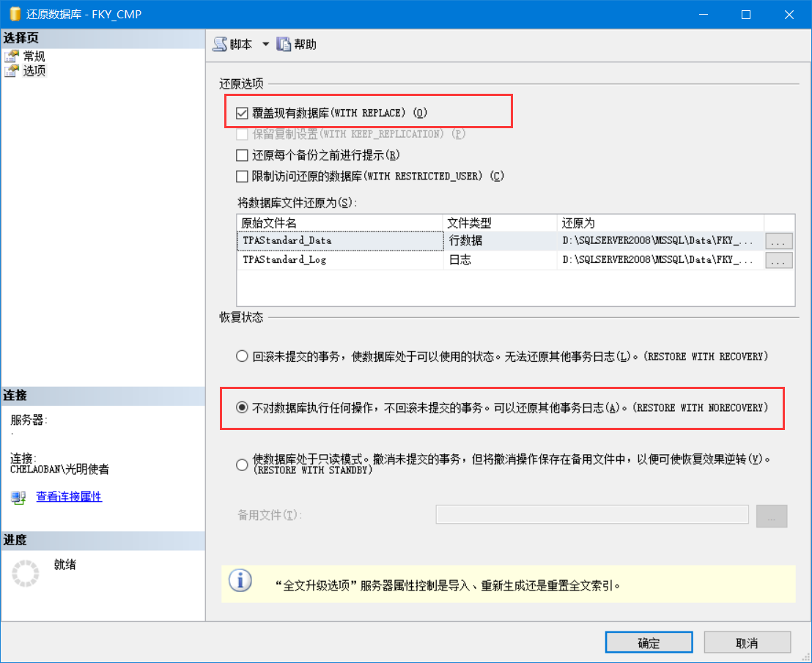Select the RESTORE WITH RECOVERY radio button
Image resolution: width=812 pixels, height=663 pixels.
tap(242, 355)
